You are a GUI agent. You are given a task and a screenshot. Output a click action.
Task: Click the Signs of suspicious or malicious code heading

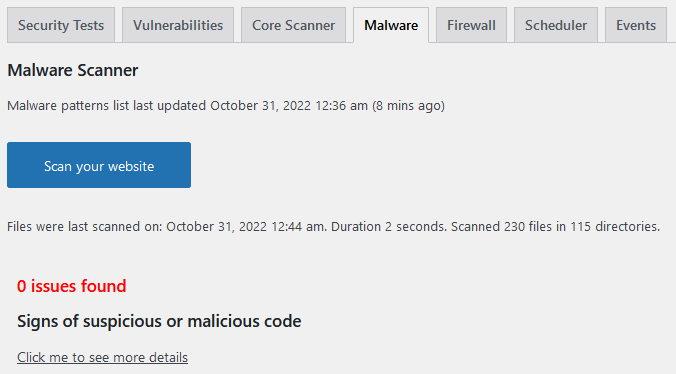(159, 321)
